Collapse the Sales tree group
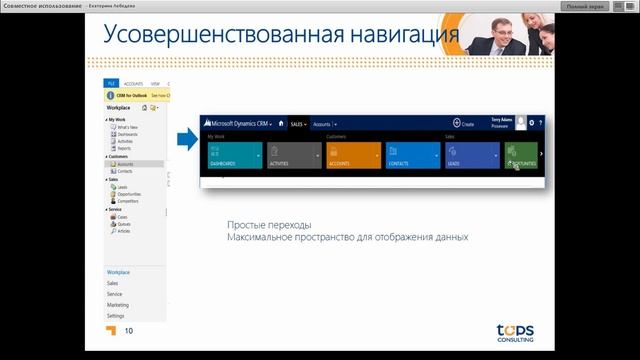Viewport: 640px width, 360px height. point(107,180)
